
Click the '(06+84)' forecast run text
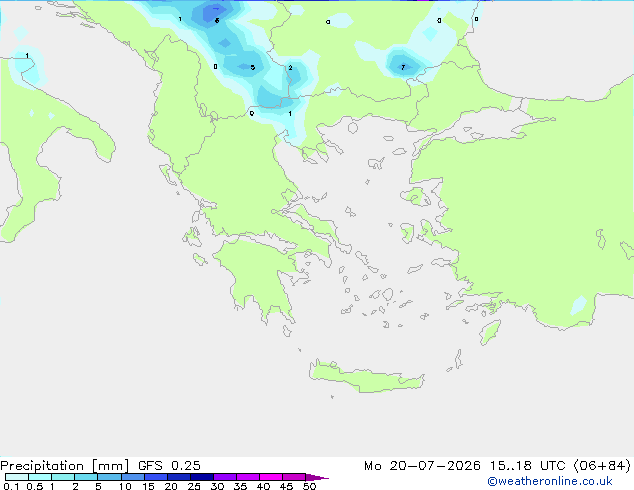602,466
